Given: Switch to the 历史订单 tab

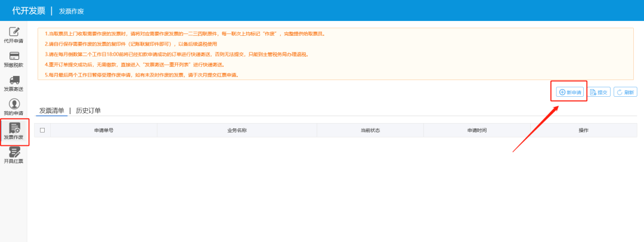Looking at the screenshot, I should coord(88,111).
